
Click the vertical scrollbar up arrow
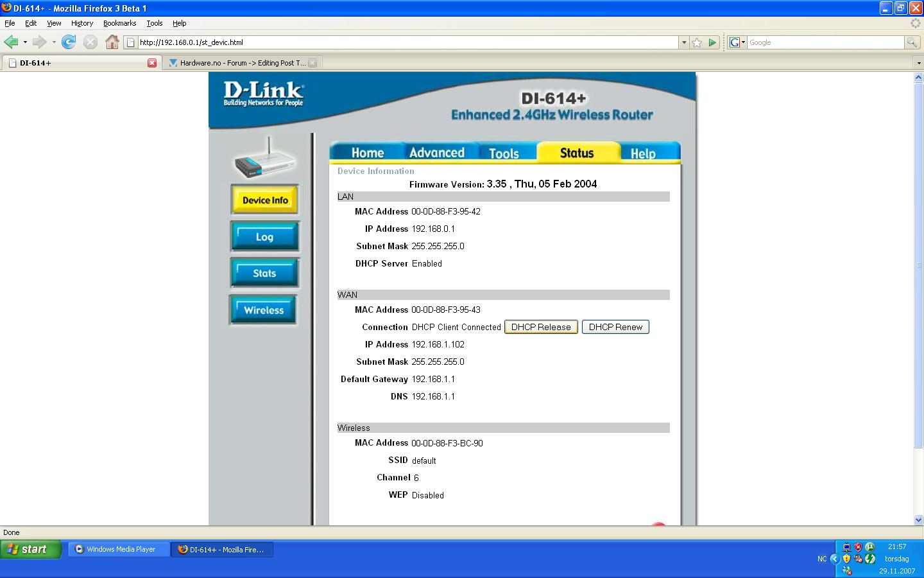[x=918, y=77]
